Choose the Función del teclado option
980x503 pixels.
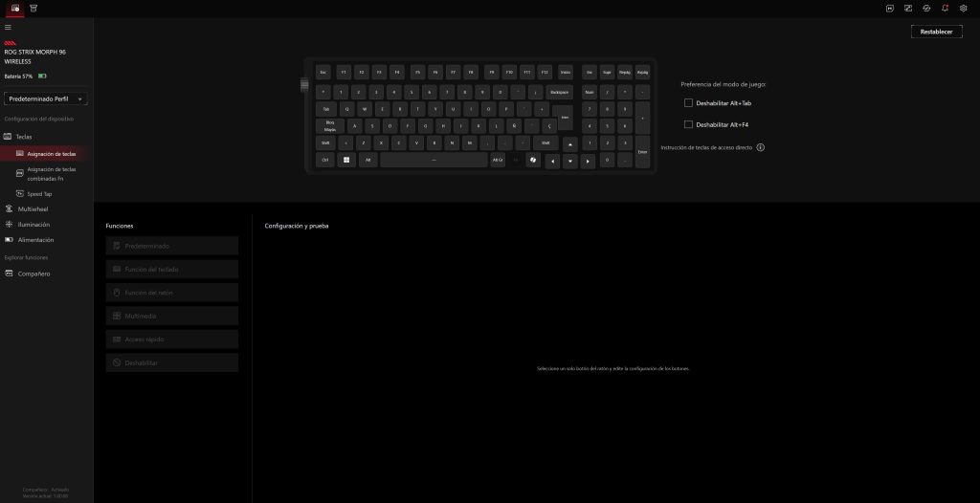(172, 270)
